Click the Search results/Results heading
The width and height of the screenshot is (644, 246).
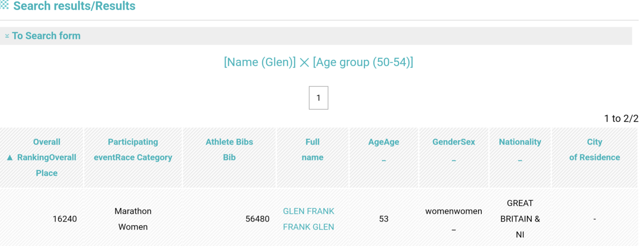click(74, 6)
